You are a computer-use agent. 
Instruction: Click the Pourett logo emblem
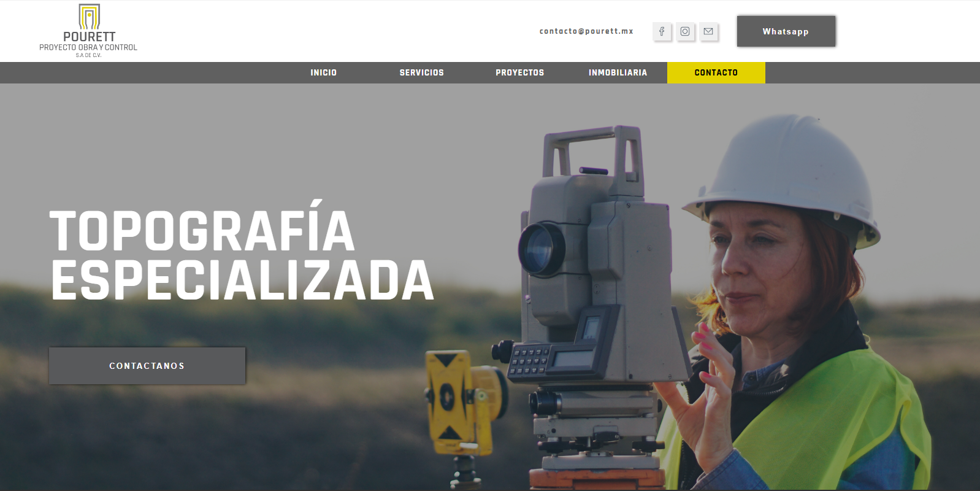click(89, 17)
